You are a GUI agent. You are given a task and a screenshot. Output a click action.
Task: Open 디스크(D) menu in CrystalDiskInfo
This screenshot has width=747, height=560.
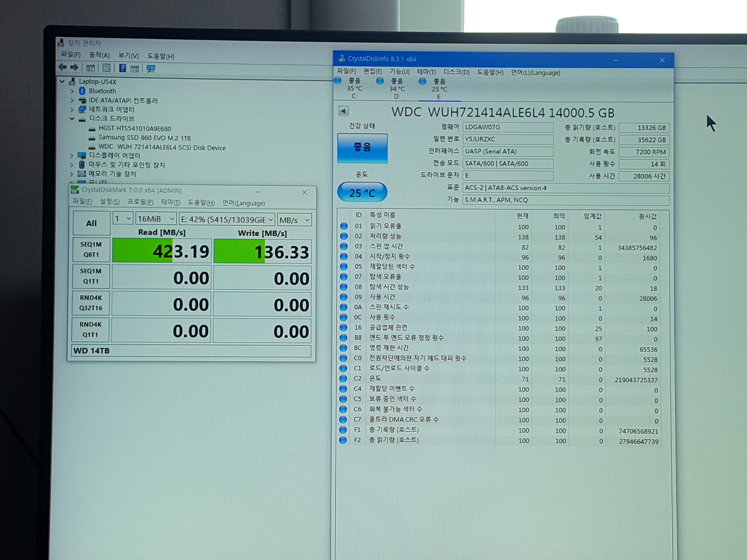456,72
